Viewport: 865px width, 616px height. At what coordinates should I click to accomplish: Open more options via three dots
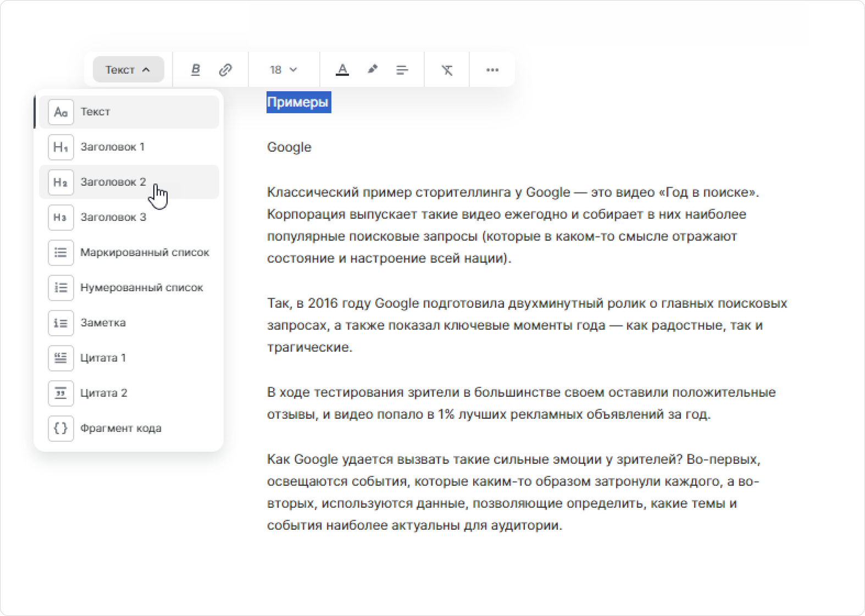[x=492, y=70]
